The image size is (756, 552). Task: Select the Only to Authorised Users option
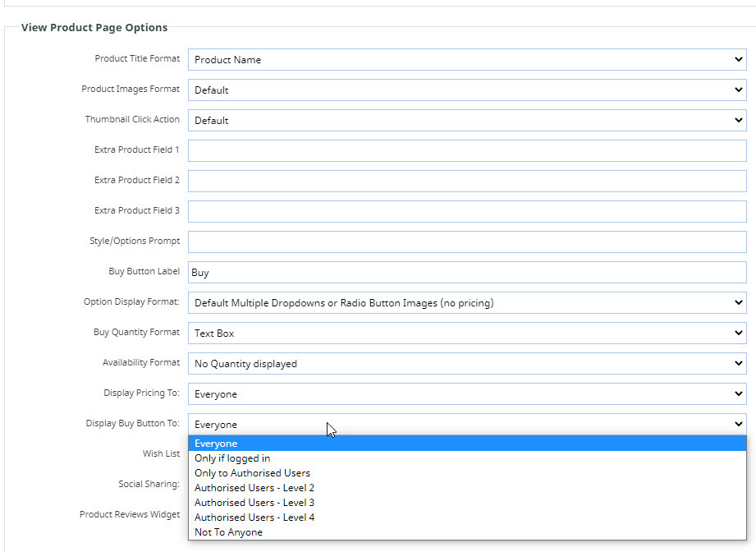point(467,473)
